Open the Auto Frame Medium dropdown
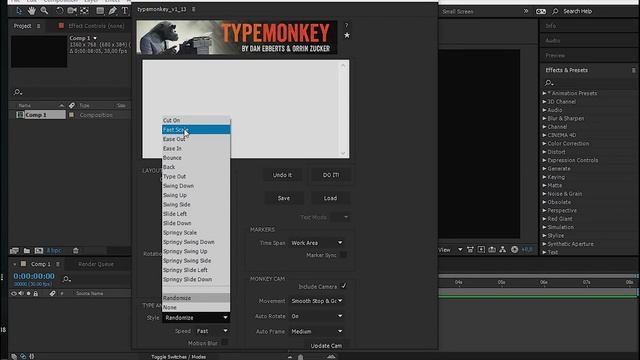Screen dimensions: 640x360 pos(317,331)
